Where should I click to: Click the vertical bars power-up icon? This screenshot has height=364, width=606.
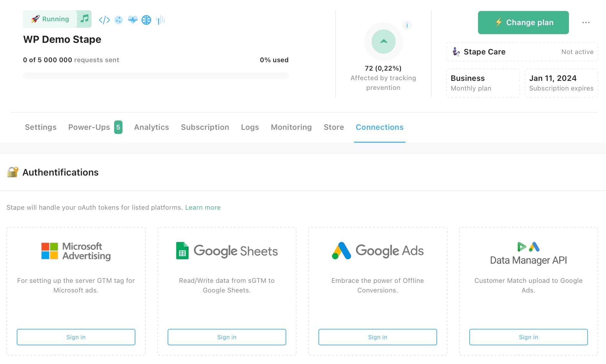pos(161,20)
